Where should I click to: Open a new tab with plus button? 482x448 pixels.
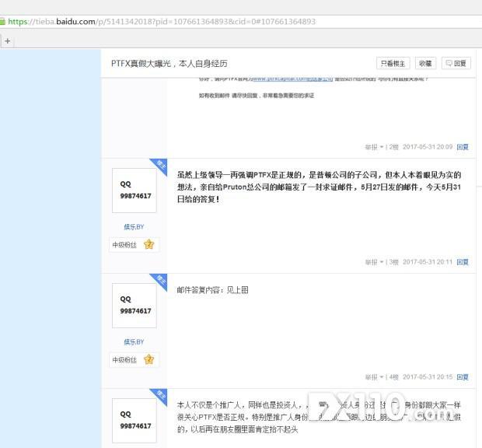[7, 40]
